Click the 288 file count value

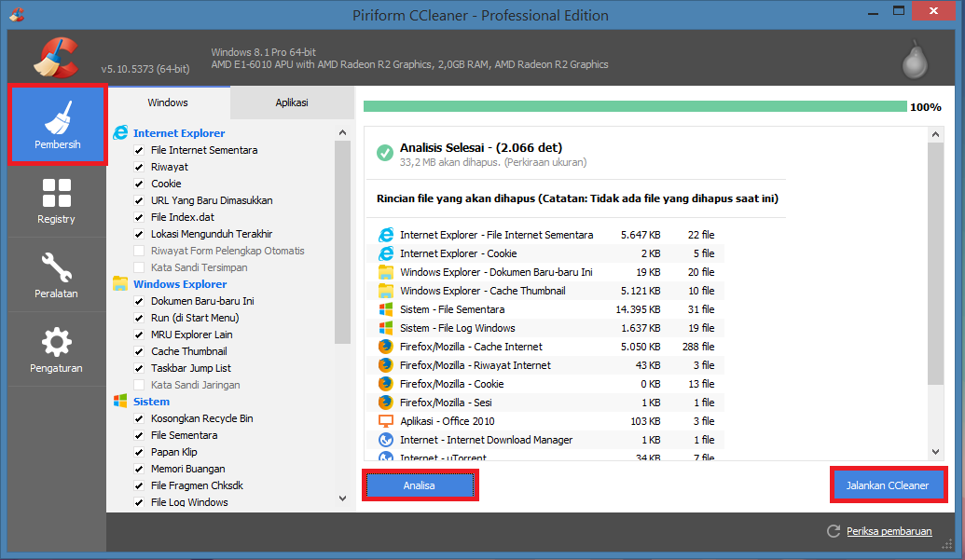pyautogui.click(x=698, y=347)
